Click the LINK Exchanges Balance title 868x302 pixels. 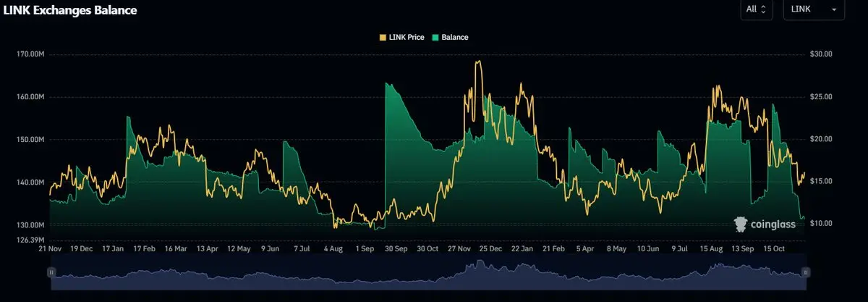coord(70,10)
